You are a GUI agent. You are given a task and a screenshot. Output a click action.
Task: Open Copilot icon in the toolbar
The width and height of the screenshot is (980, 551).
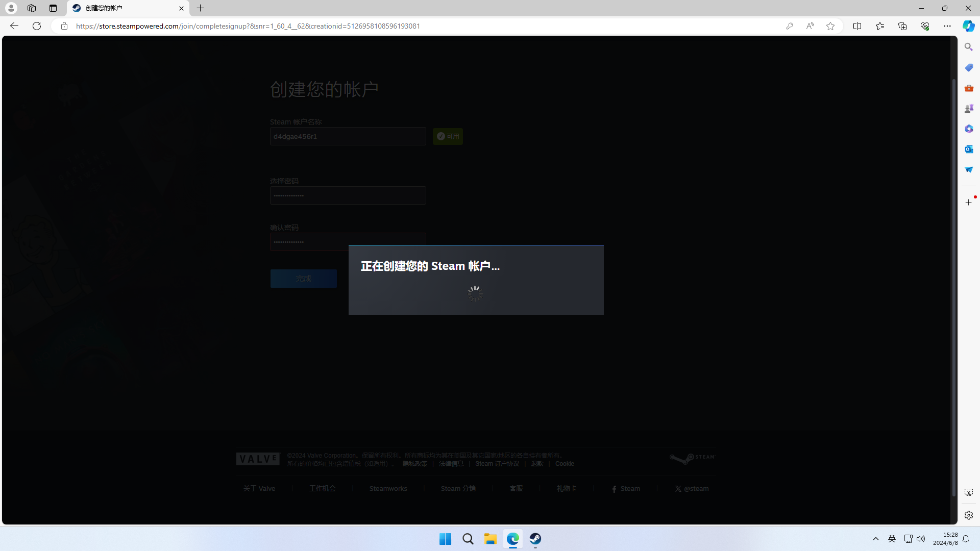pyautogui.click(x=968, y=26)
